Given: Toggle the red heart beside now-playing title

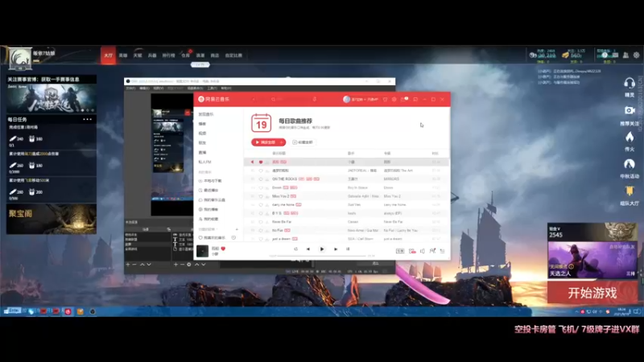Looking at the screenshot, I should pos(223,249).
